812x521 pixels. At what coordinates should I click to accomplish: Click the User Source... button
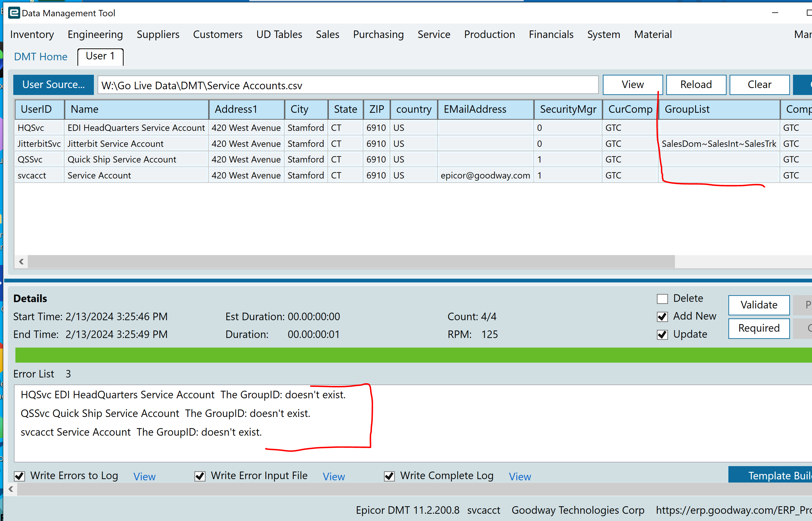(53, 85)
